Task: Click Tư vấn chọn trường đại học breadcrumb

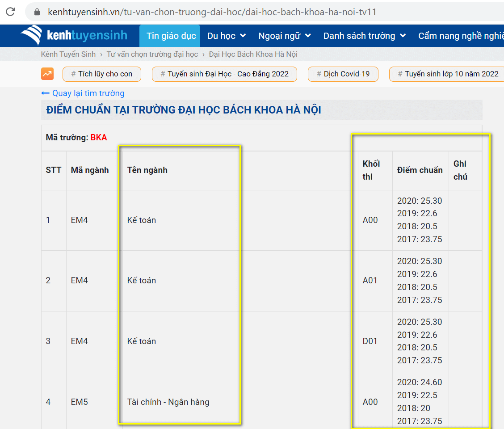Action: pyautogui.click(x=152, y=54)
